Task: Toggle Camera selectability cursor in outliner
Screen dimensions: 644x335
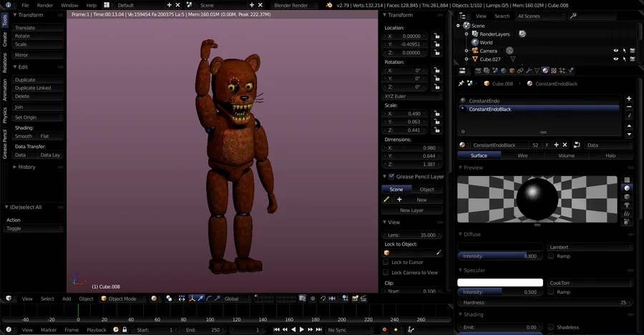Action: click(624, 51)
